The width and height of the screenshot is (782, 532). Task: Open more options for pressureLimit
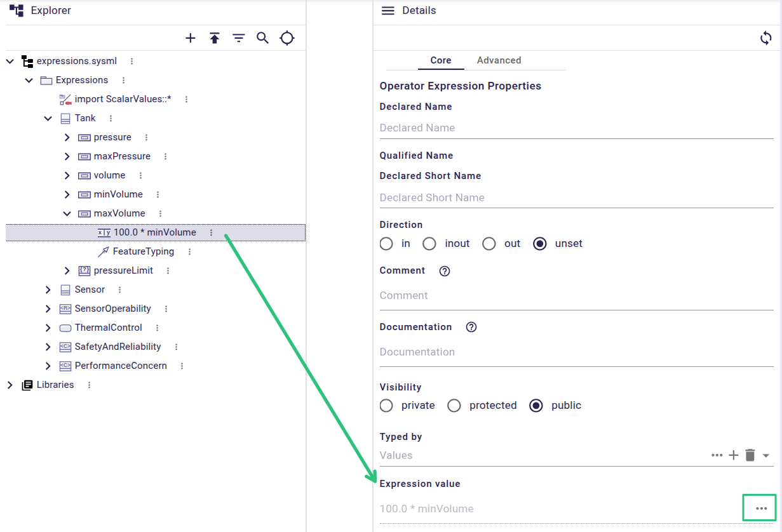pos(168,270)
